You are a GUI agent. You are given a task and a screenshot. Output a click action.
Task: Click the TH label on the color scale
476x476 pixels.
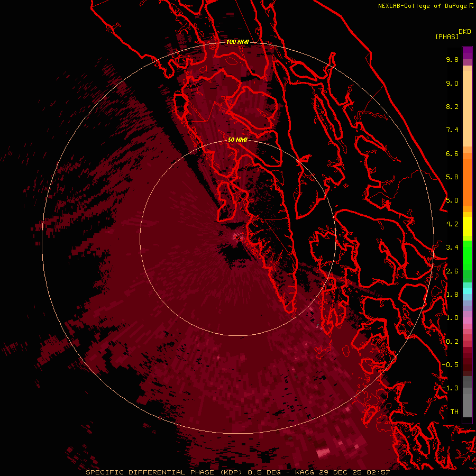click(x=454, y=412)
